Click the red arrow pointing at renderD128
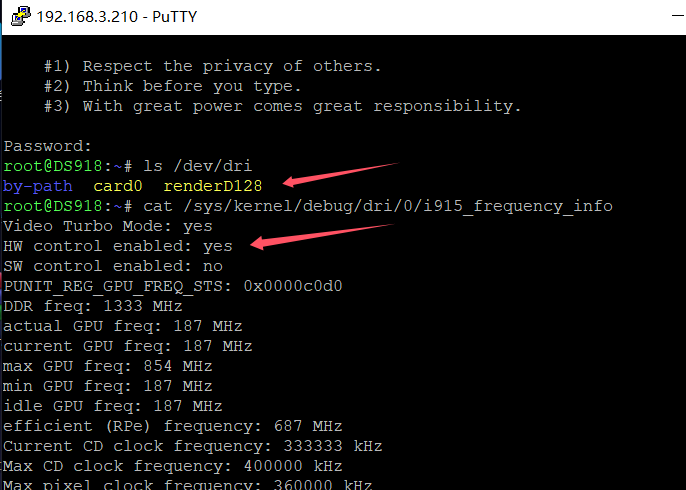686x490 pixels. click(x=340, y=173)
